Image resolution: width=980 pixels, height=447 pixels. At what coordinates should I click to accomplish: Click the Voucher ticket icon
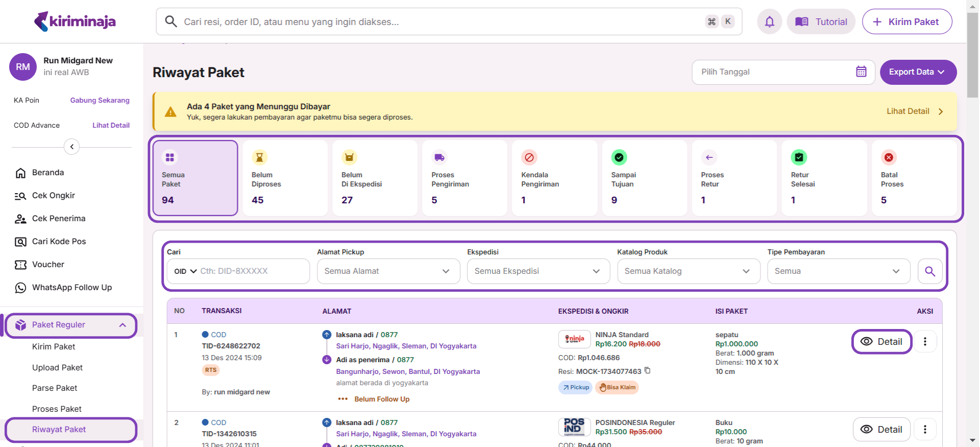[20, 265]
